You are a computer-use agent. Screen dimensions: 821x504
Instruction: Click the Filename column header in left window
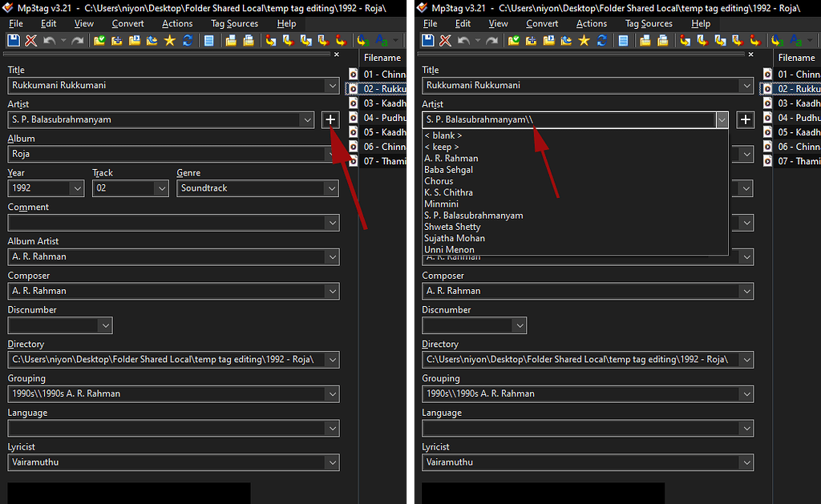382,58
